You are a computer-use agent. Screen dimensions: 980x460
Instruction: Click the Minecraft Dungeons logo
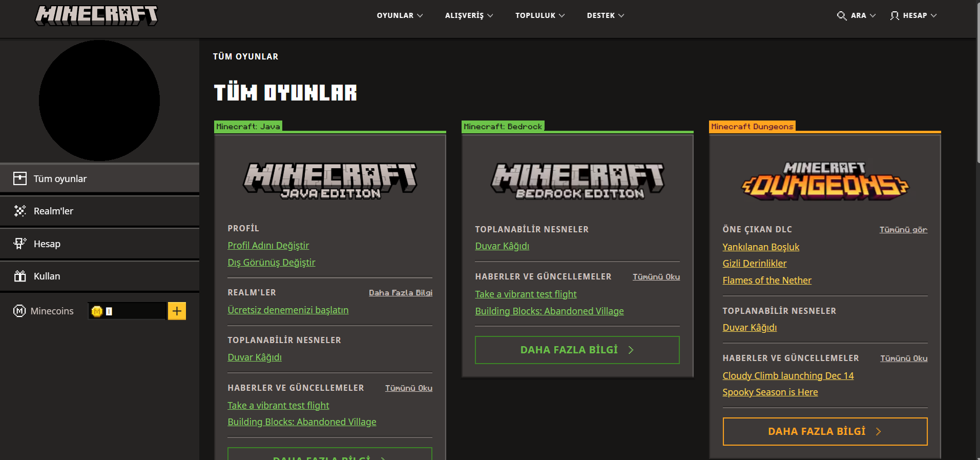tap(825, 181)
